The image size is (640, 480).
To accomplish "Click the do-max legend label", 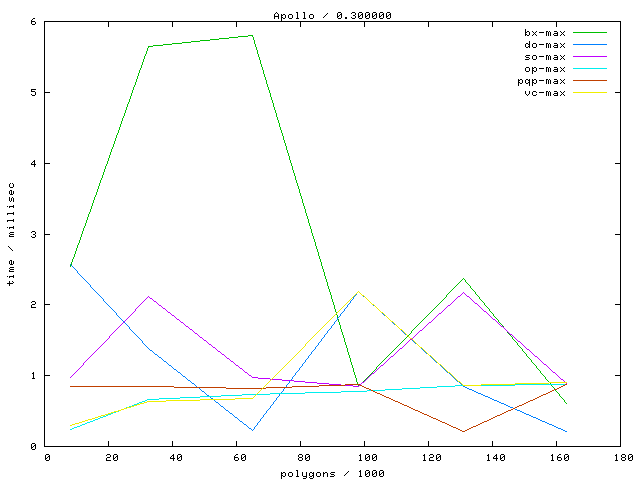I will tap(545, 45).
